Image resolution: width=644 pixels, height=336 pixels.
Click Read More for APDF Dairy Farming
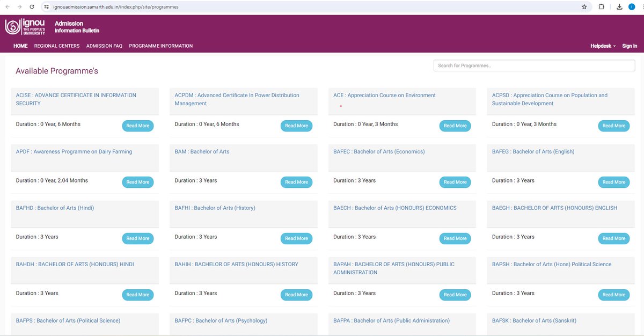[x=138, y=182]
